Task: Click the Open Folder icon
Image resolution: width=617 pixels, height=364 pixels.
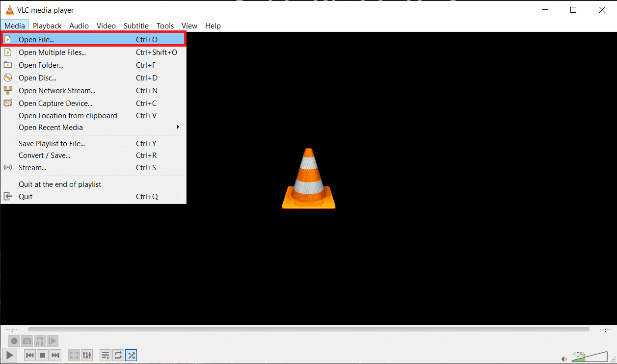Action: click(8, 65)
